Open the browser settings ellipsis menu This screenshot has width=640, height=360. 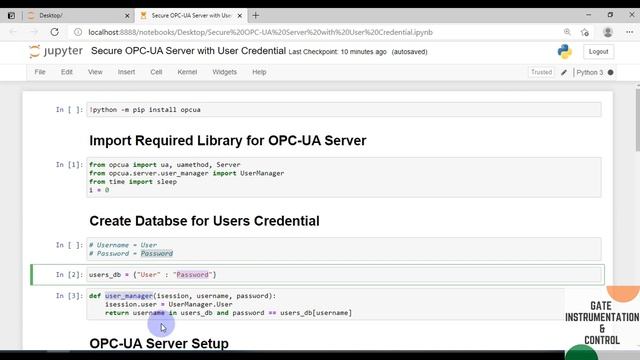pyautogui.click(x=629, y=32)
